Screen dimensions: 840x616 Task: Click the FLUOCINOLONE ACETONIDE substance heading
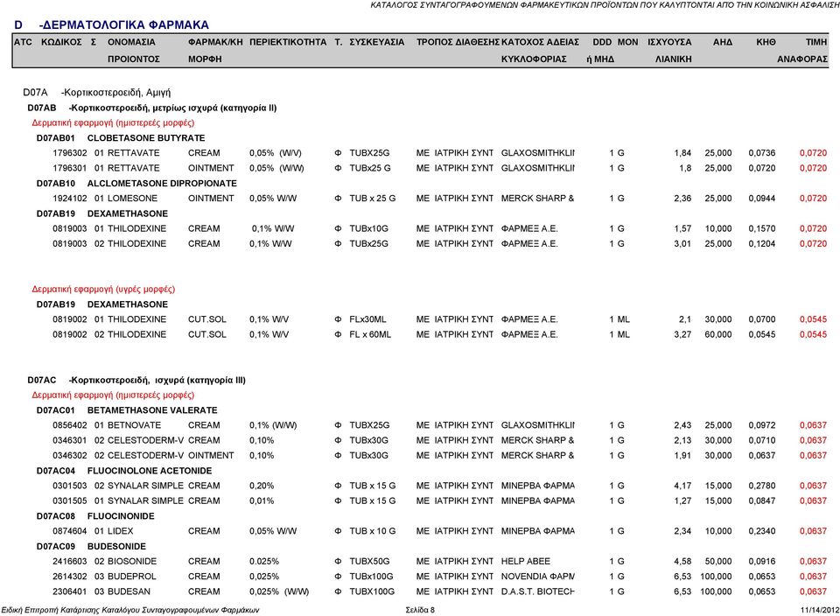tap(150, 471)
